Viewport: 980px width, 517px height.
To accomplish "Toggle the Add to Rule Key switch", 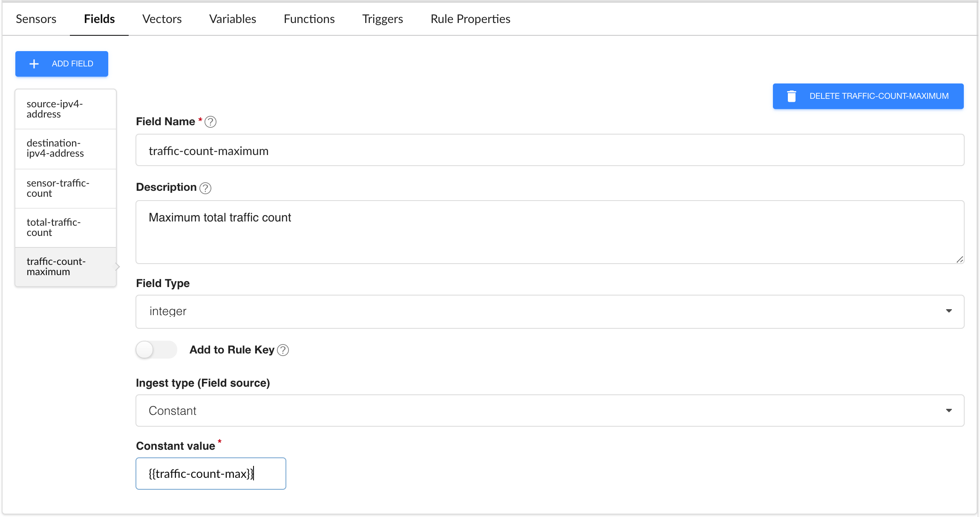I will click(156, 350).
